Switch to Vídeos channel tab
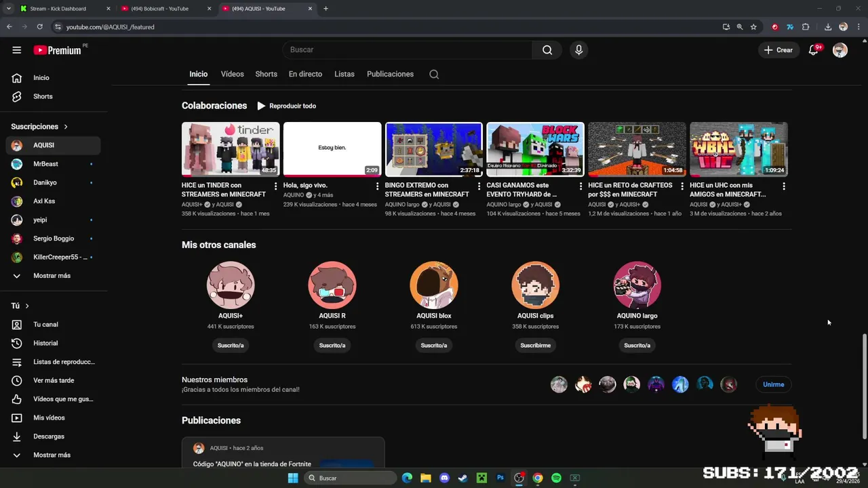Image resolution: width=868 pixels, height=488 pixels. 232,74
